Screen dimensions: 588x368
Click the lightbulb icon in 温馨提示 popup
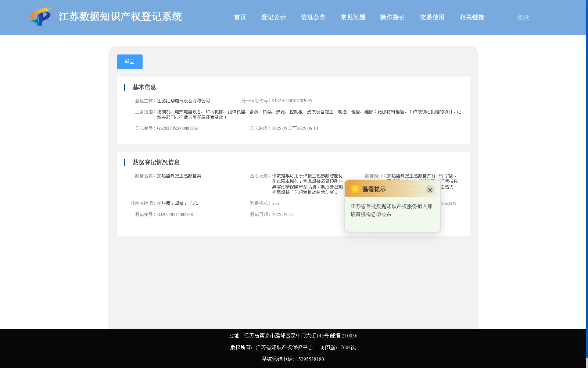[x=355, y=189]
